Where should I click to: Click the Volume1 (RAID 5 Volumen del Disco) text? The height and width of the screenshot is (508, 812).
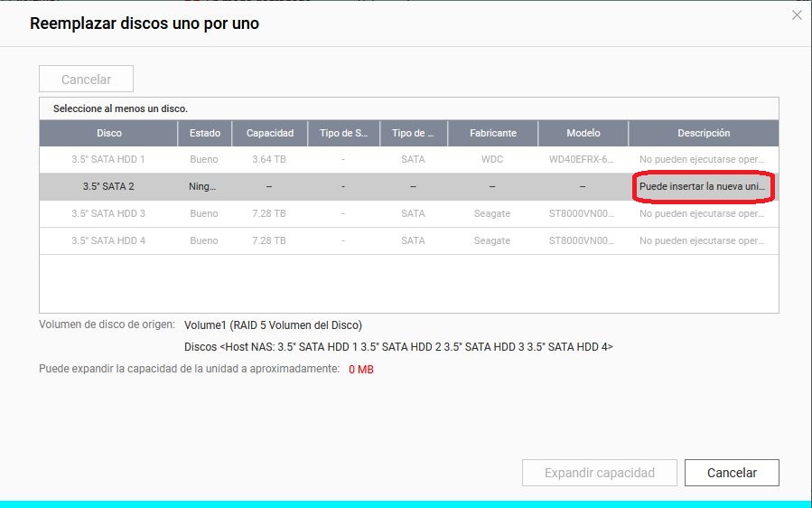273,325
